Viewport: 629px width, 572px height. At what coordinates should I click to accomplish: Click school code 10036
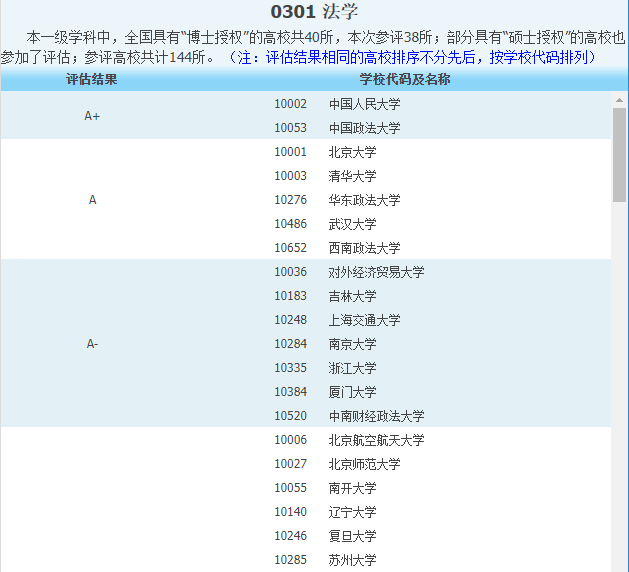coord(290,272)
